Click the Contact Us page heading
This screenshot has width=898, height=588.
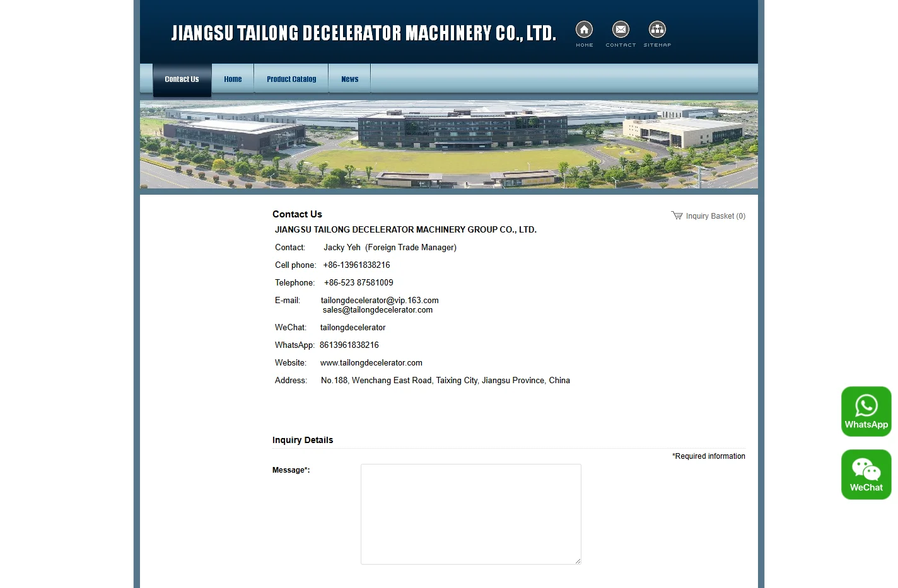pos(297,214)
